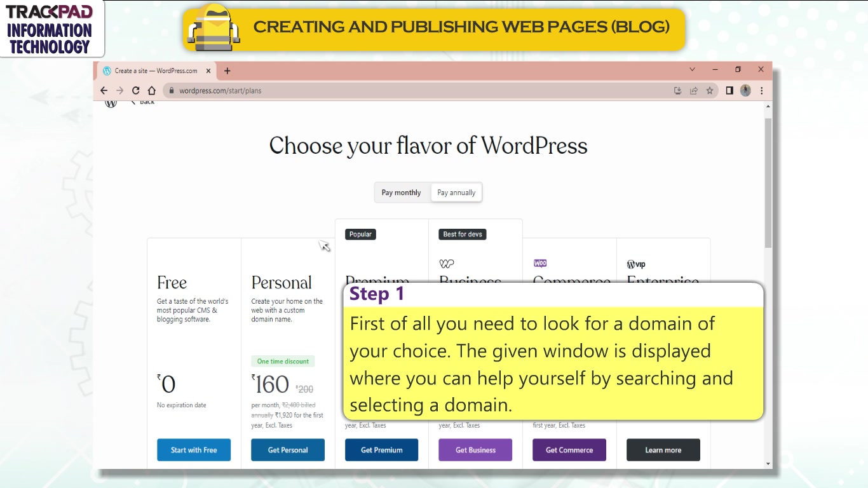Go back using the Back link
Image resolution: width=868 pixels, height=488 pixels.
pyautogui.click(x=144, y=102)
